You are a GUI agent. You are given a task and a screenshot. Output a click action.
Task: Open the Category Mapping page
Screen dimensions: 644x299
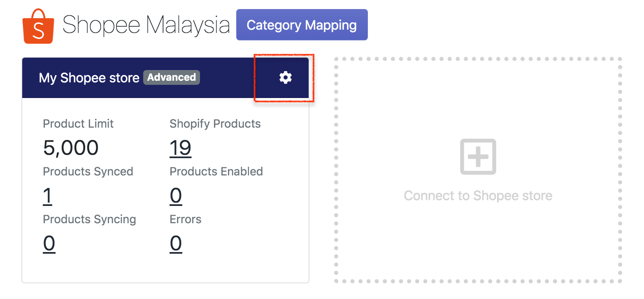coord(302,25)
